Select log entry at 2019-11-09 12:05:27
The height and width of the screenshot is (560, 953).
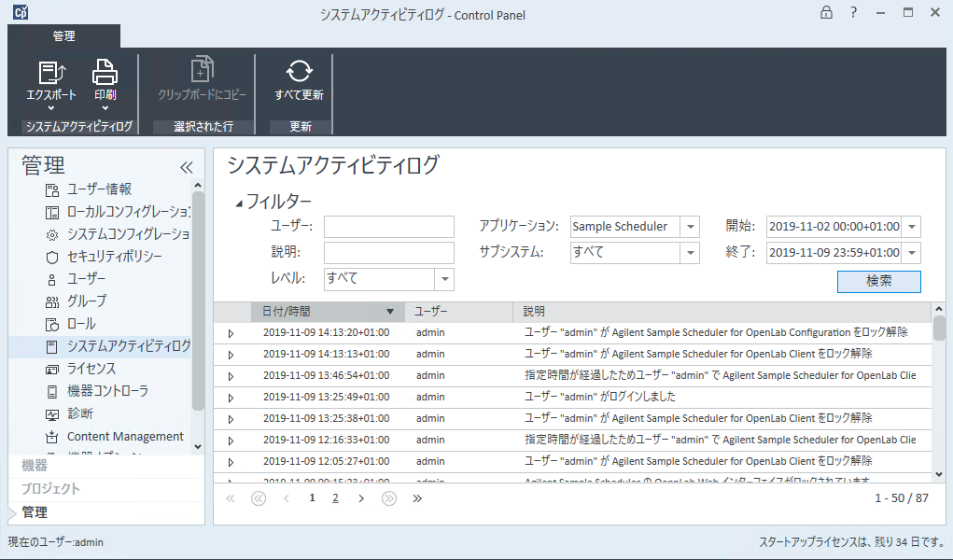click(572, 461)
